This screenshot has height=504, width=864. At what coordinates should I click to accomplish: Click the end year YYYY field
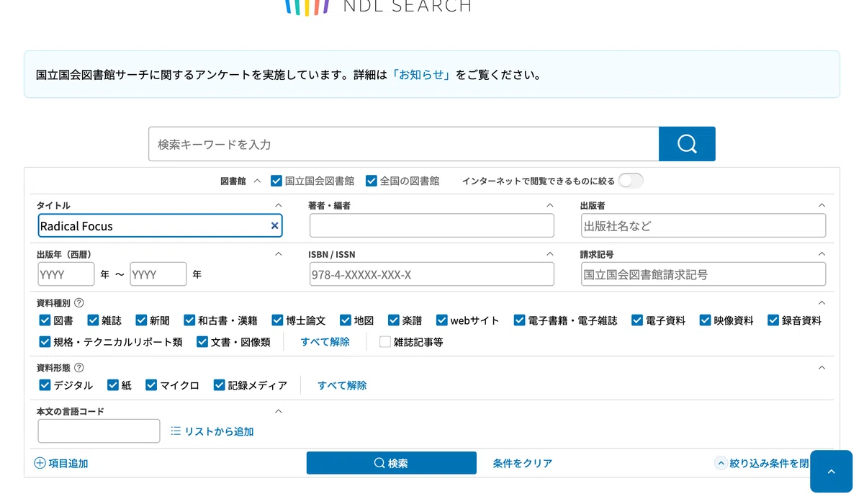pos(158,274)
